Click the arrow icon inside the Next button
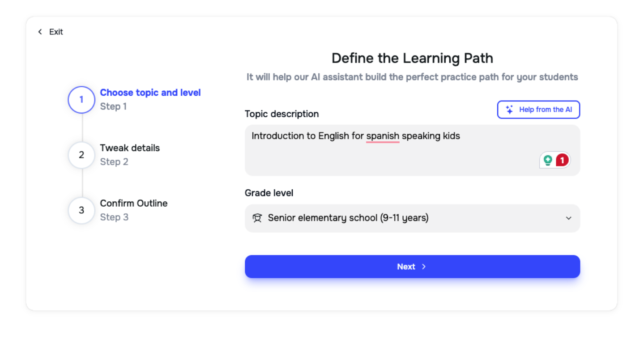644x339 pixels. 423,266
